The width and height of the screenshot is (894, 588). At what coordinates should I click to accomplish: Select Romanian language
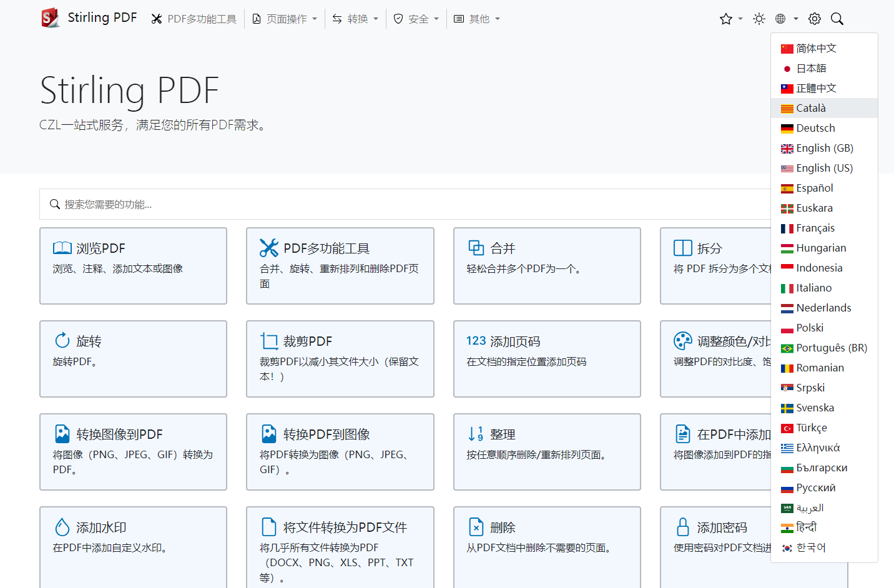[x=824, y=368]
